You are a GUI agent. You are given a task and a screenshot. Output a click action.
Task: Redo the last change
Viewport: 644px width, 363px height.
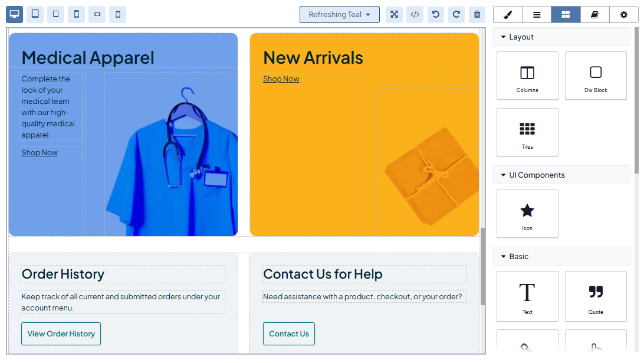point(456,14)
